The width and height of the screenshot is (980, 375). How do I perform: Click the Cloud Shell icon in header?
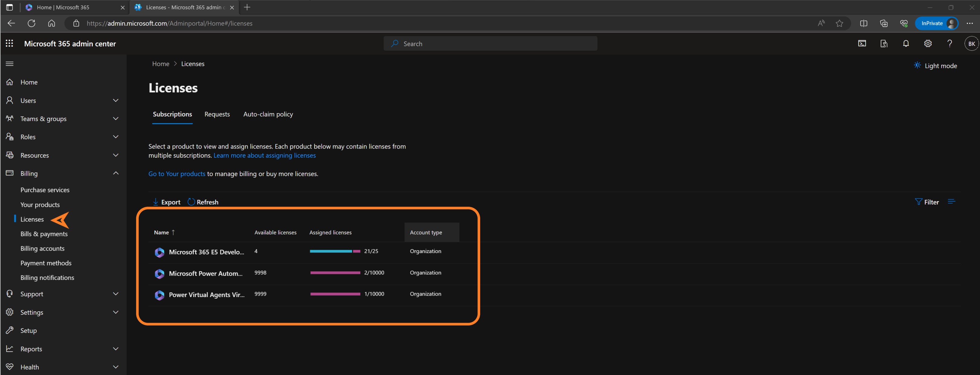point(862,44)
